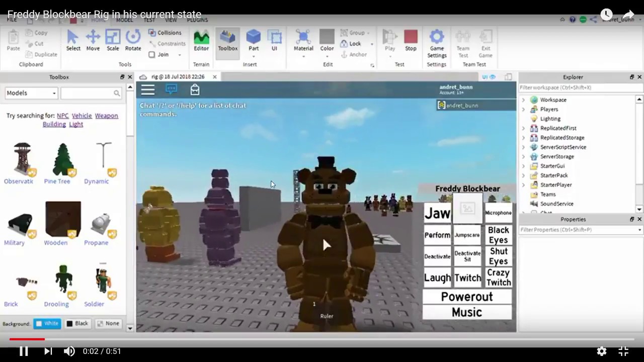Open the in-game chat icon

coord(172,89)
